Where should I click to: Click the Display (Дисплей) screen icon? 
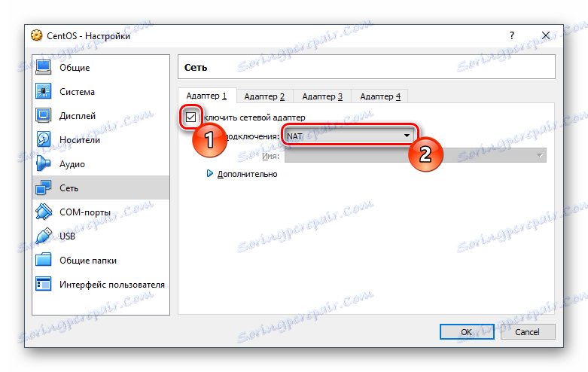[44, 115]
